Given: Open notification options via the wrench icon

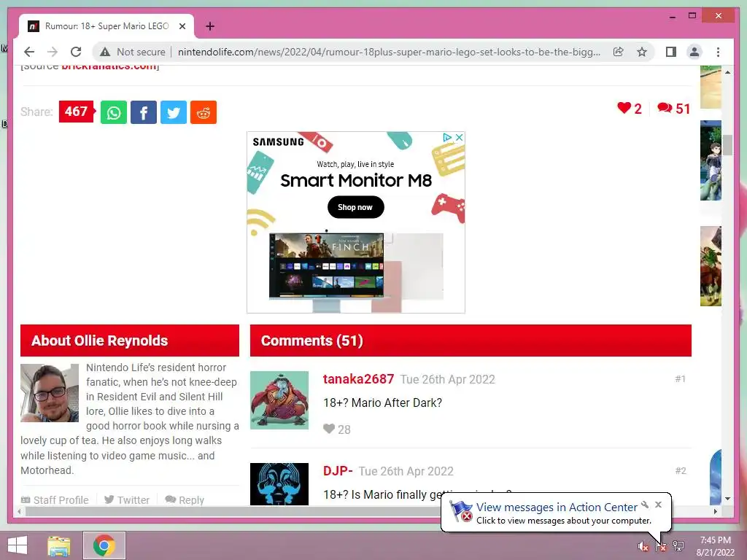Looking at the screenshot, I should (645, 505).
